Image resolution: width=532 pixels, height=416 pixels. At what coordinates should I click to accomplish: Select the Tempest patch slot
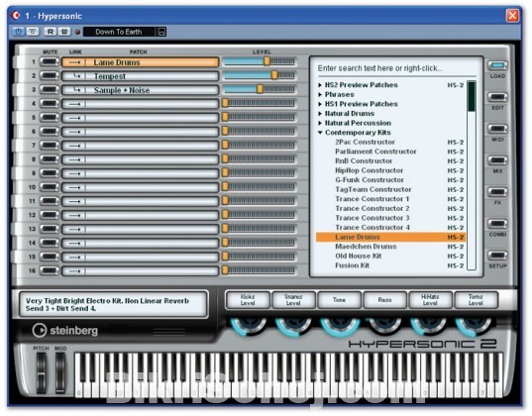coord(140,76)
